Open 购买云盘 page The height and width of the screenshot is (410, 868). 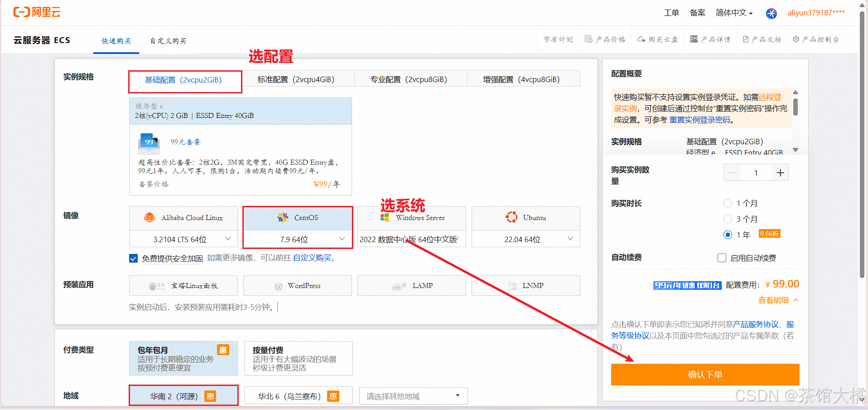tap(657, 39)
